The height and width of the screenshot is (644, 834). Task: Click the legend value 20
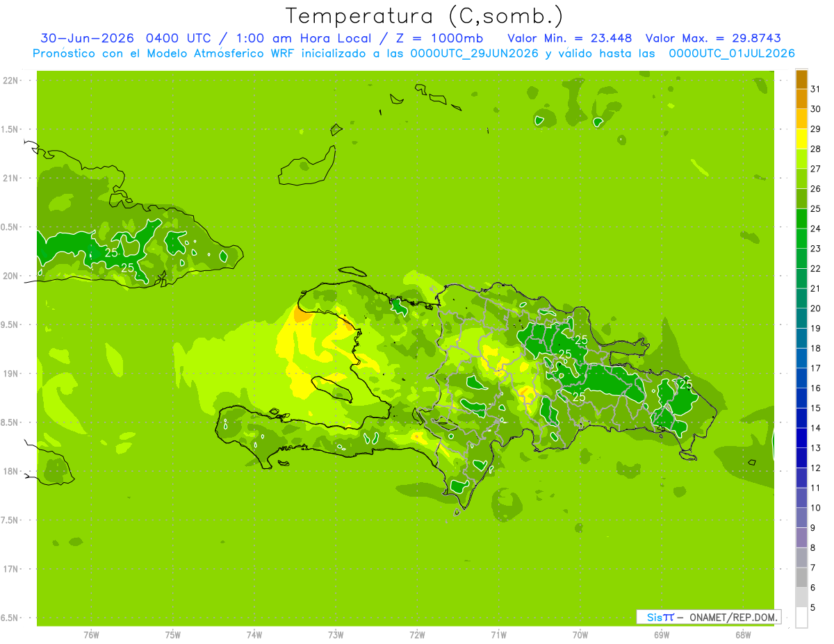816,308
